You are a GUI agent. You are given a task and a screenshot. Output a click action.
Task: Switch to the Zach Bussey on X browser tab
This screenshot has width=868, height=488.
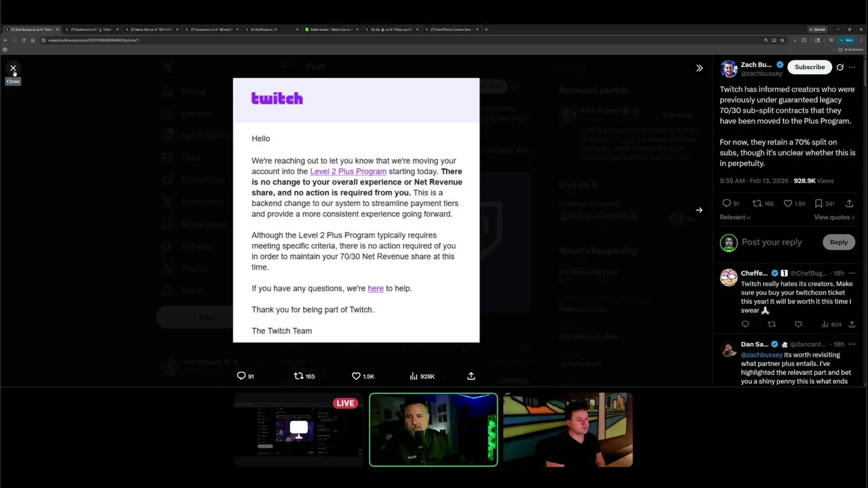(x=31, y=29)
